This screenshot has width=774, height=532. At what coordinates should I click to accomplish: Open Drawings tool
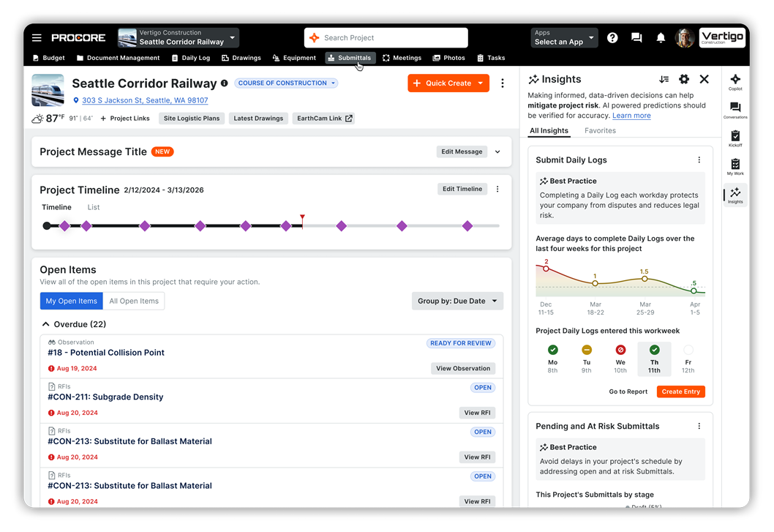(241, 58)
